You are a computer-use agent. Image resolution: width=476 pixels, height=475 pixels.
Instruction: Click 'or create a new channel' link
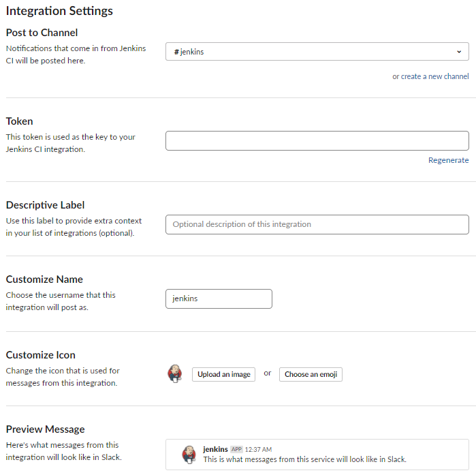(x=430, y=76)
